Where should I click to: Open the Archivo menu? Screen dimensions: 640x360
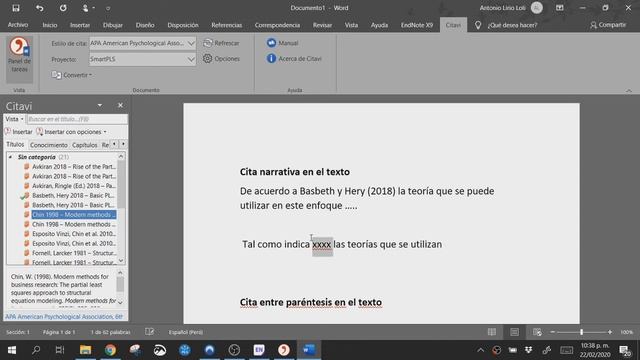tap(18, 25)
